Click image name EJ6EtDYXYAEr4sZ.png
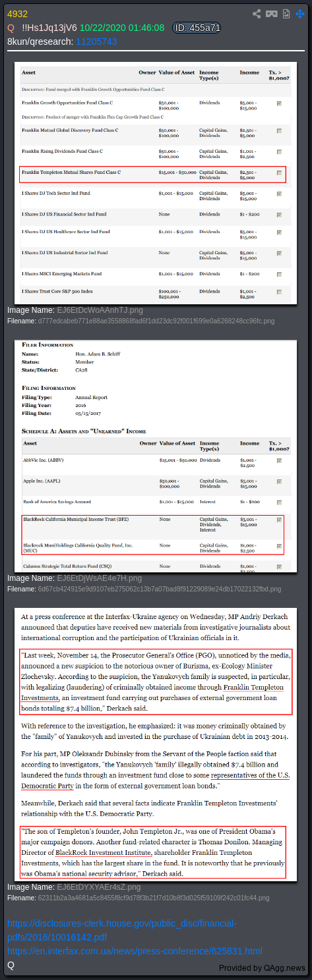The height and width of the screenshot is (980, 312). 99,887
